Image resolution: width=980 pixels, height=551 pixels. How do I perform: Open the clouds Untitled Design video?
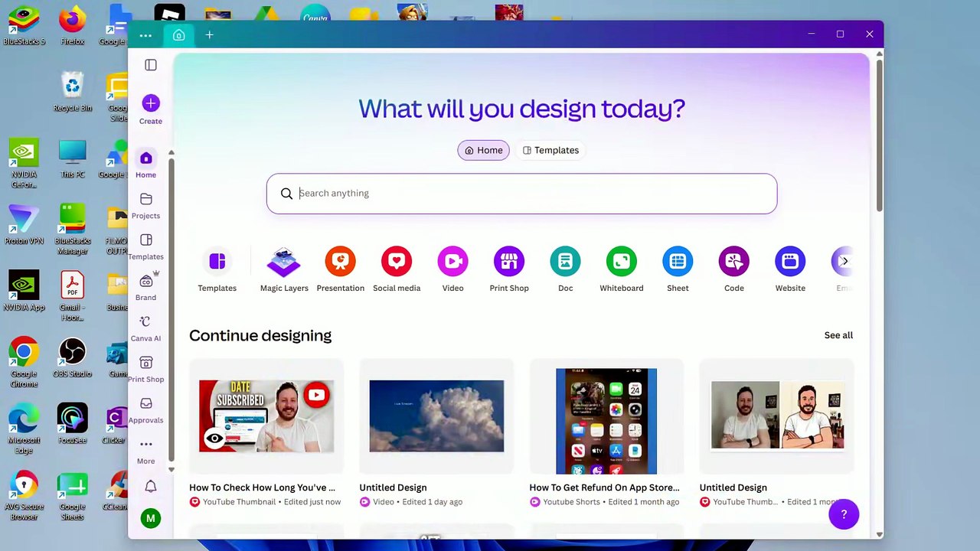point(436,416)
